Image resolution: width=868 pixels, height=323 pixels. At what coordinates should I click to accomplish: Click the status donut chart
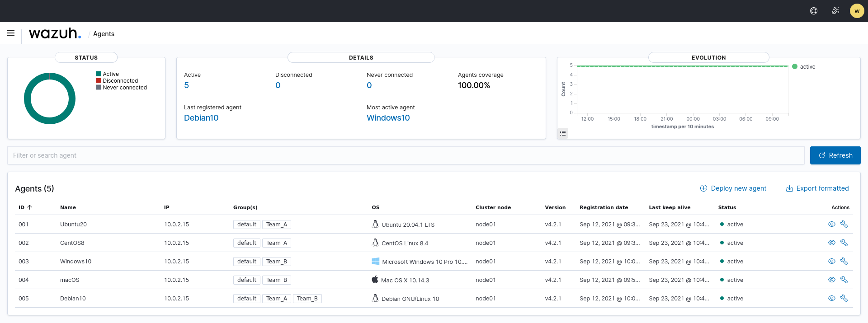point(50,98)
